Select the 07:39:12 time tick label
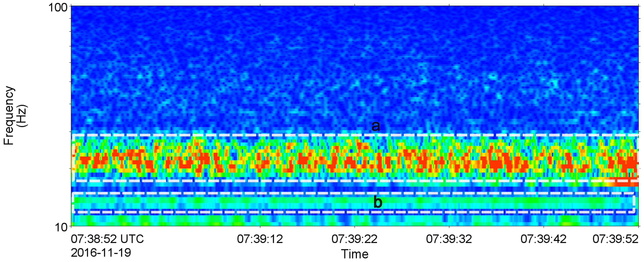The height and width of the screenshot is (262, 644). click(260, 239)
